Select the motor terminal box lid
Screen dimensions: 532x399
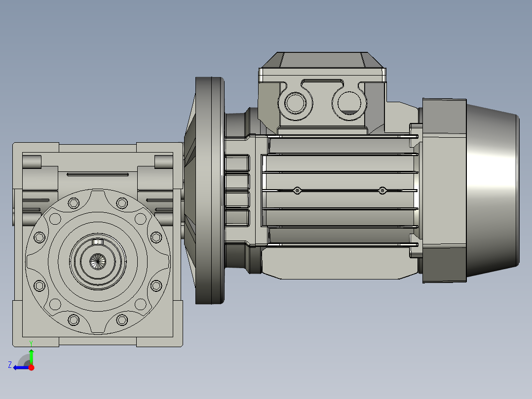click(322, 67)
